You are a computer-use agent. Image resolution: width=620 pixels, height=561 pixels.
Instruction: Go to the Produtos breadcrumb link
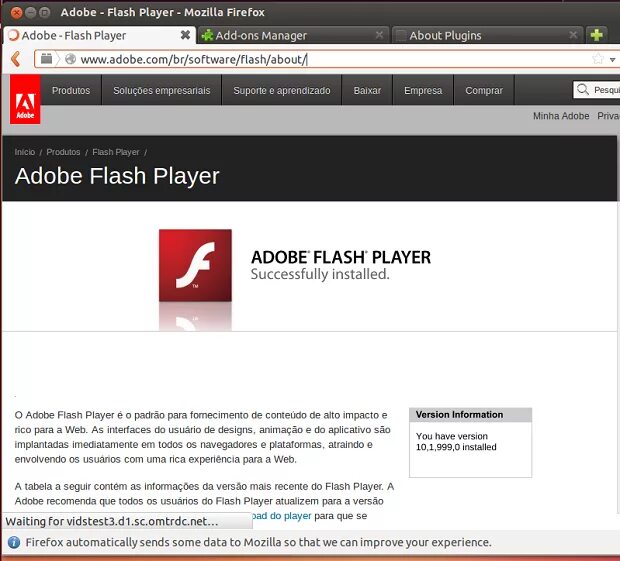point(63,152)
